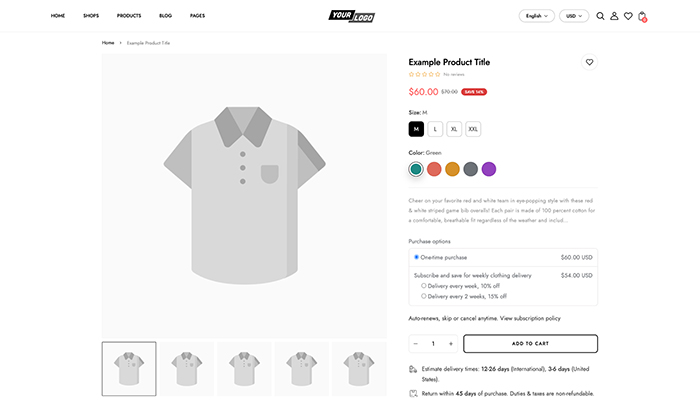Open the user account icon
This screenshot has width=700, height=401.
click(x=614, y=16)
